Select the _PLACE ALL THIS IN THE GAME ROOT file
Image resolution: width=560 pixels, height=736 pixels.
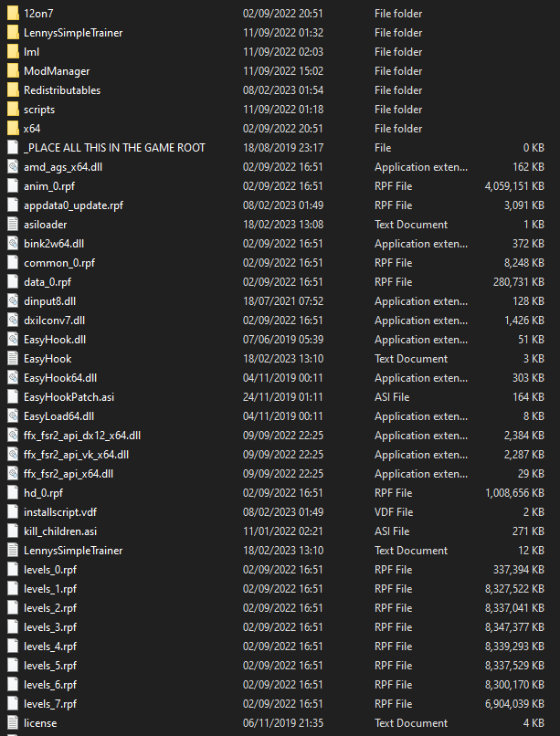coord(114,148)
